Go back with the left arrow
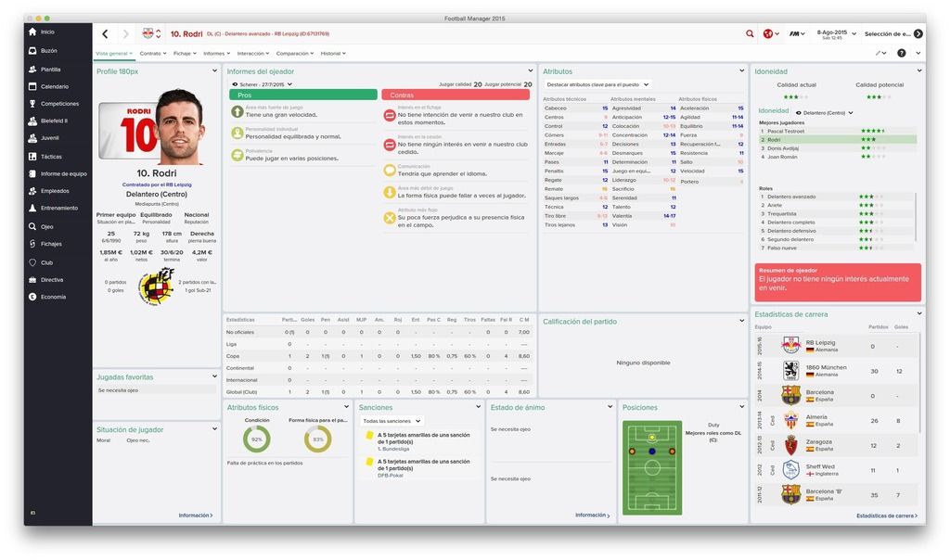 (105, 34)
